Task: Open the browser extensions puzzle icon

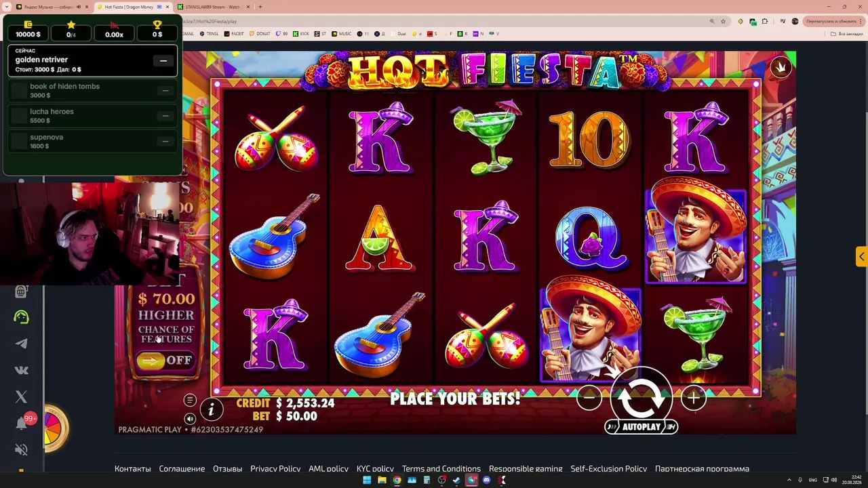Action: point(765,21)
